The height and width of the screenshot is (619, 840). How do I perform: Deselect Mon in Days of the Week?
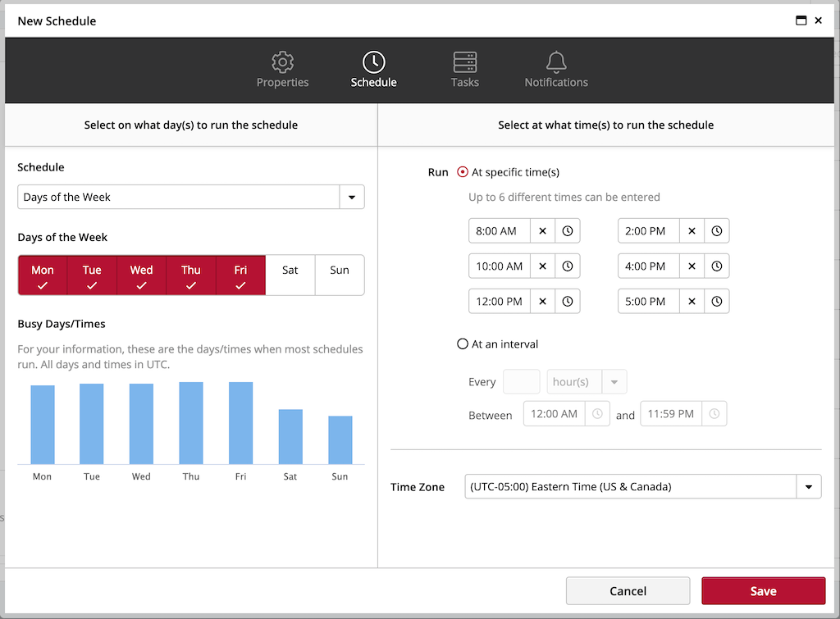pos(43,275)
